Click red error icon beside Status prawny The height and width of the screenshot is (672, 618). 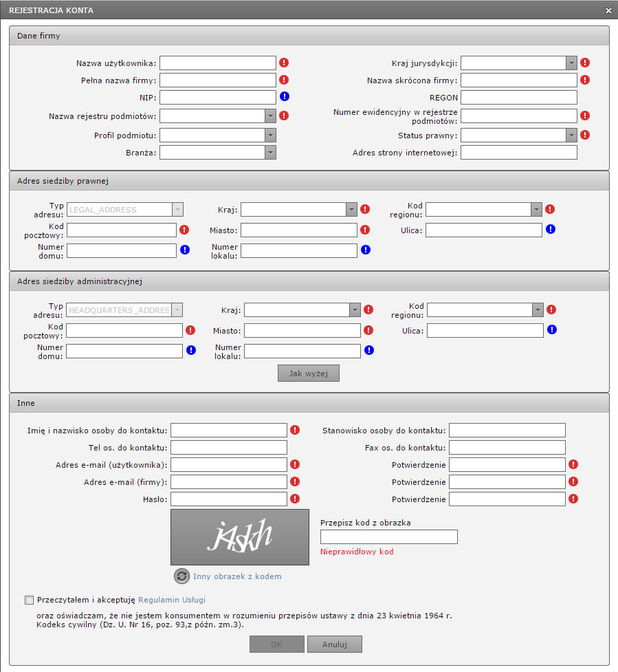(x=585, y=135)
